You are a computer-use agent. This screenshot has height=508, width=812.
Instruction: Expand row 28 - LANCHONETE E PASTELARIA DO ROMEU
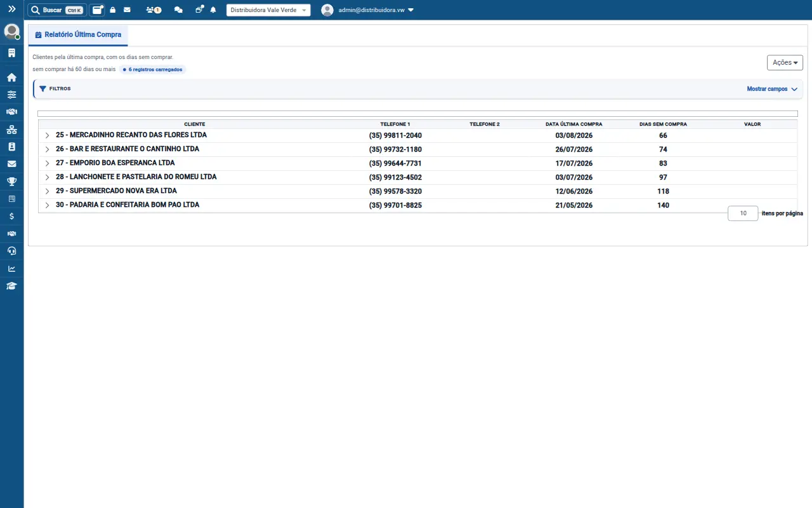click(47, 177)
